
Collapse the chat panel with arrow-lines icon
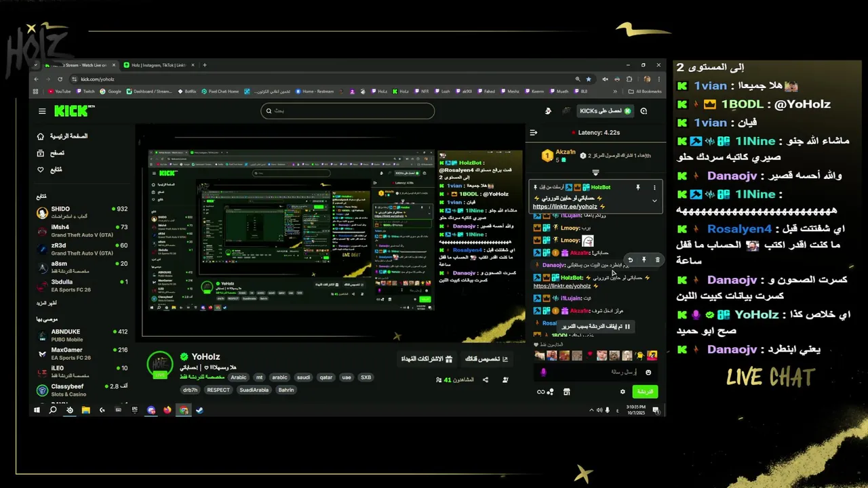pos(534,133)
